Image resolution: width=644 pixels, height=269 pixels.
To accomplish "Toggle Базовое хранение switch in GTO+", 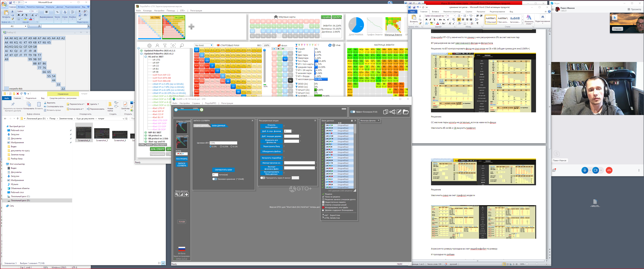I will [x=214, y=179].
